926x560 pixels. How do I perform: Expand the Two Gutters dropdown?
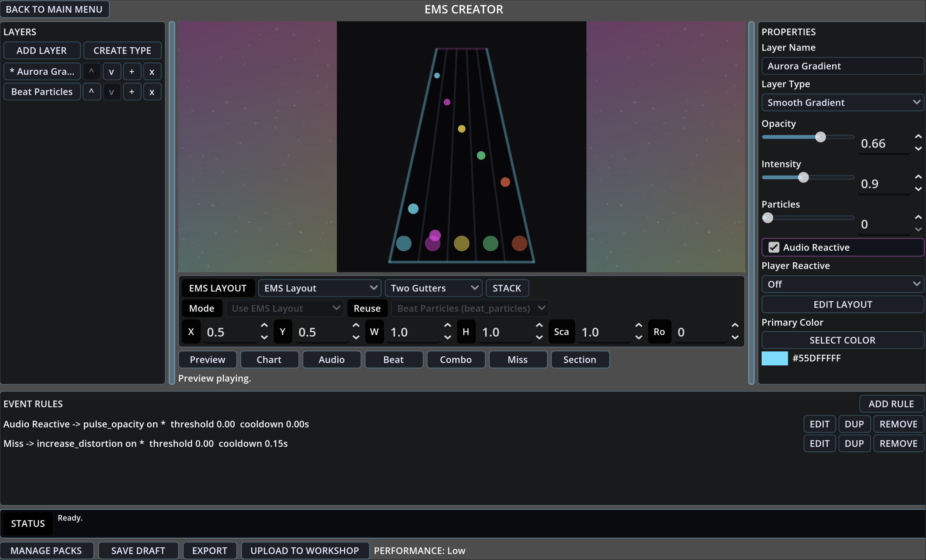pos(433,288)
